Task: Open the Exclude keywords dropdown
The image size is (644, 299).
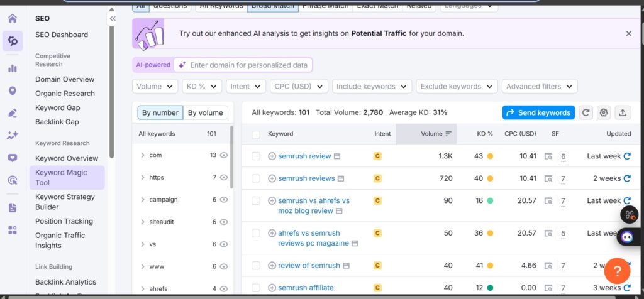Action: pyautogui.click(x=457, y=87)
